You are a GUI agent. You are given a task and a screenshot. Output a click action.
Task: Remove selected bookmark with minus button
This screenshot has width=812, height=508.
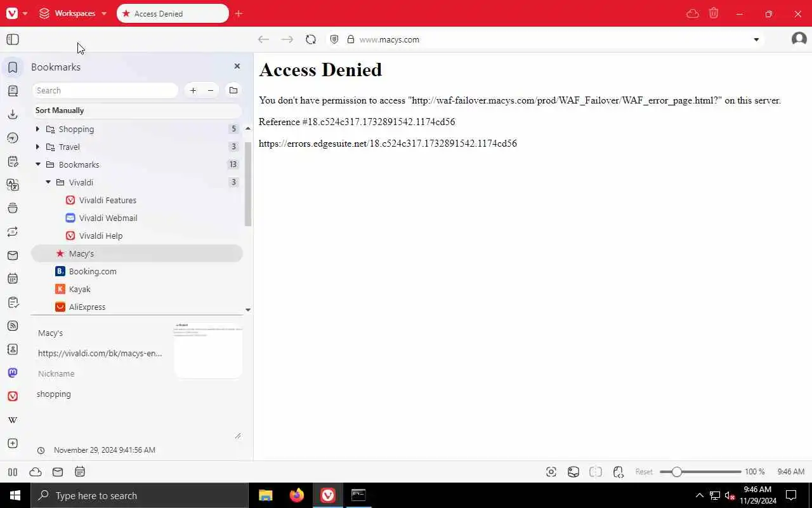pos(211,90)
